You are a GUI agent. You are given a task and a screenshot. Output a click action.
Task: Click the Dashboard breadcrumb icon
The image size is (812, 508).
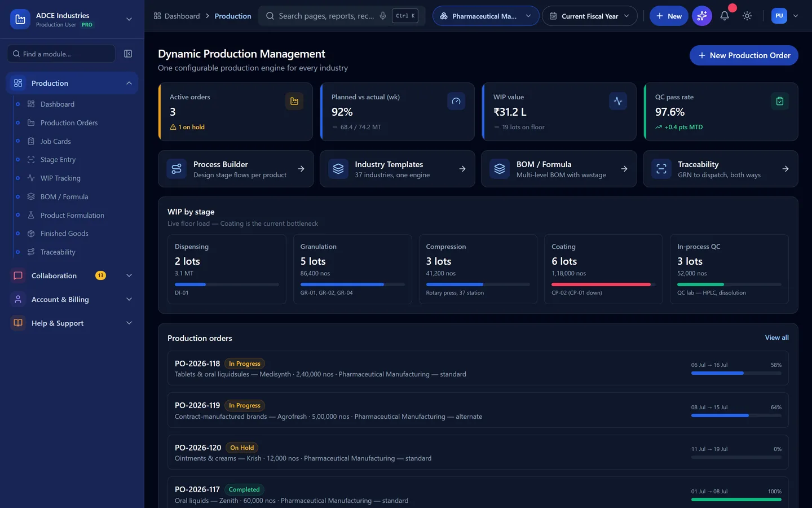tap(157, 16)
